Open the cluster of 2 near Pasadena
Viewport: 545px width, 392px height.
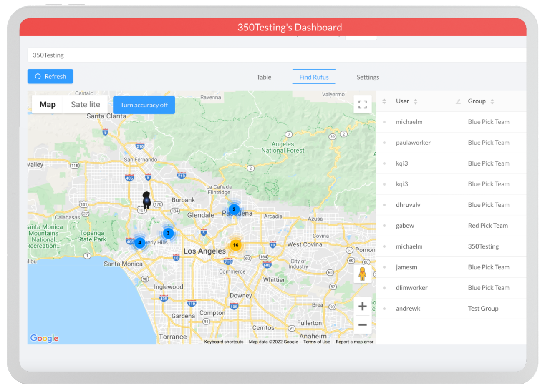[x=234, y=210]
